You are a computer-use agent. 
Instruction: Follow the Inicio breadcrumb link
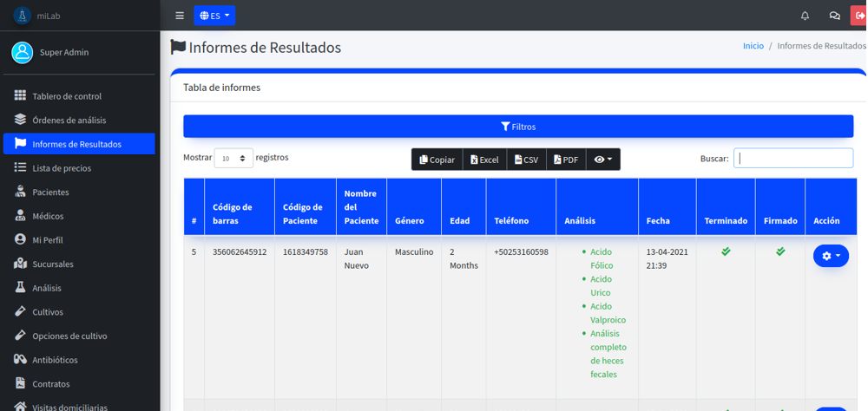click(753, 46)
